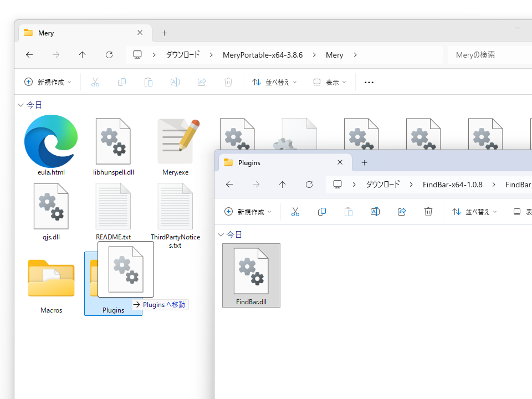Select FindBar.dll in Plugins window
Image resolution: width=532 pixels, height=399 pixels.
click(251, 275)
